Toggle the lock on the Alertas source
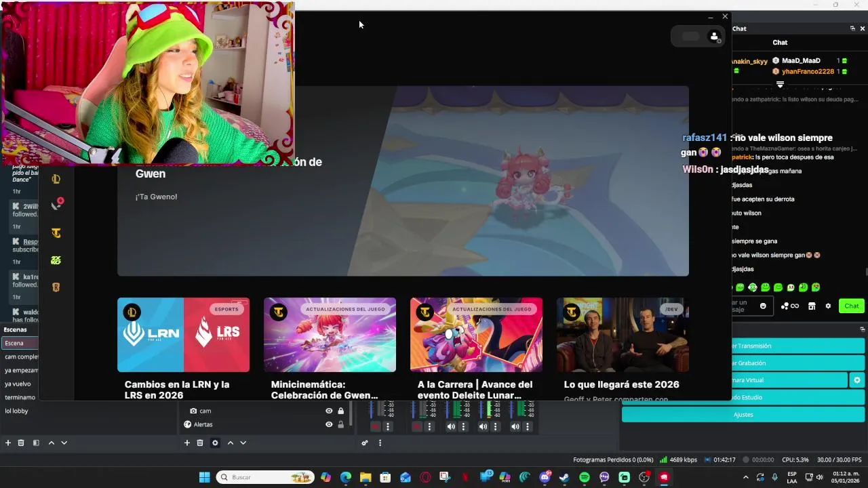The height and width of the screenshot is (488, 868). point(340,424)
